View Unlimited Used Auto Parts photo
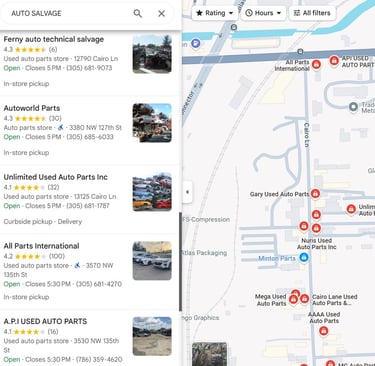This screenshot has height=366, width=375. pyautogui.click(x=152, y=192)
